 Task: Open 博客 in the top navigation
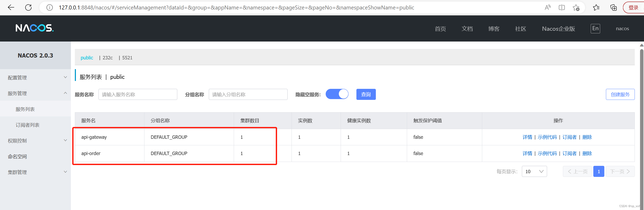494,29
